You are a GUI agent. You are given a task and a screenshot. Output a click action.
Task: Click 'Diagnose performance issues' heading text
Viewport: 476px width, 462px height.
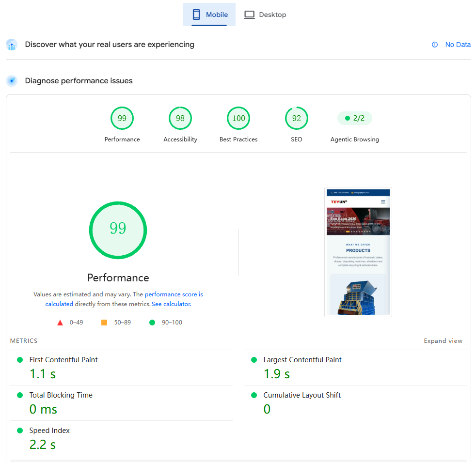79,81
